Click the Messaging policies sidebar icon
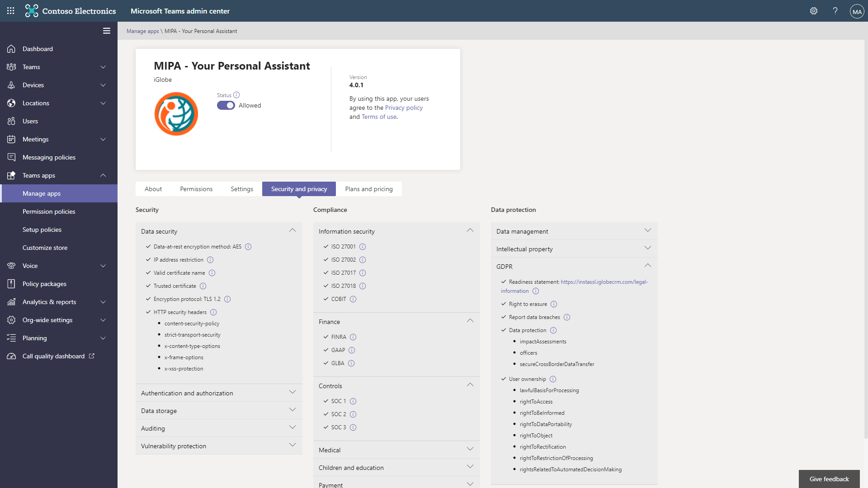Viewport: 868px width, 488px height. tap(11, 157)
